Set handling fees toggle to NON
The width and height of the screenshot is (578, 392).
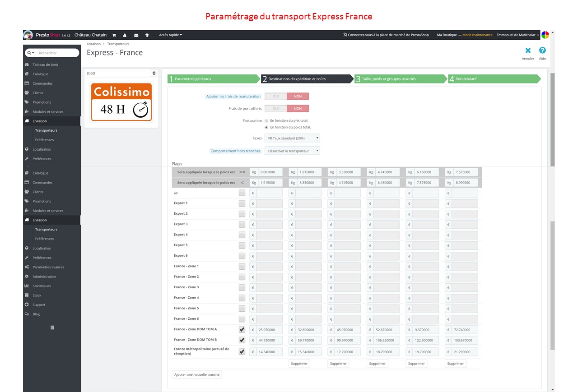298,97
